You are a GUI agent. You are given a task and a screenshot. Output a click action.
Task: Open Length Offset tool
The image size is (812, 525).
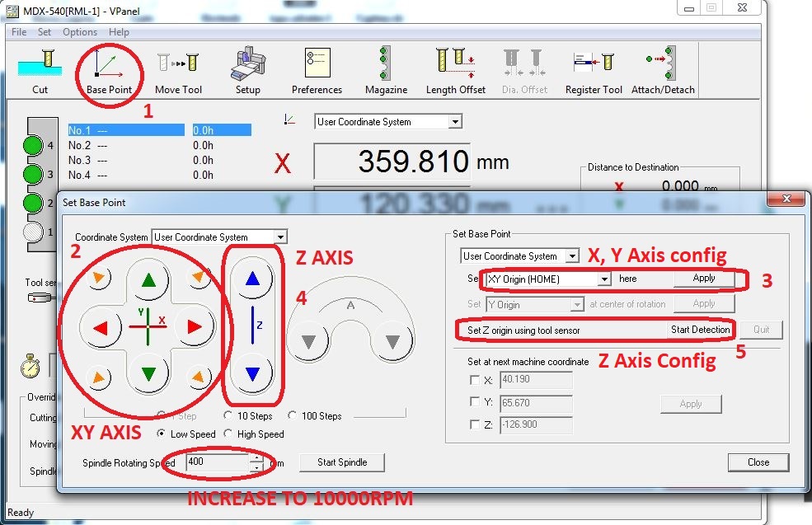(456, 71)
